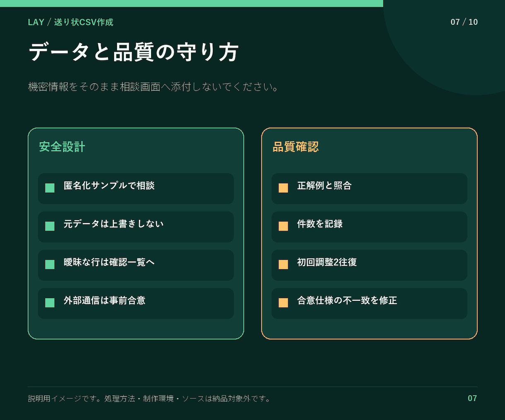Screen dimensions: 505x420
Task: Click the orange square beside 合意仕様の不一致を修正
Action: (283, 302)
